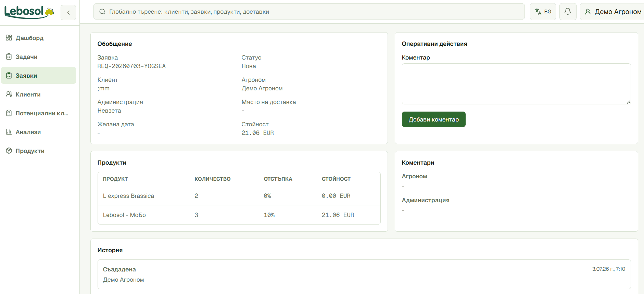Open Потенциални кл... menu item
Viewport: 644px width, 294px height.
[38, 113]
